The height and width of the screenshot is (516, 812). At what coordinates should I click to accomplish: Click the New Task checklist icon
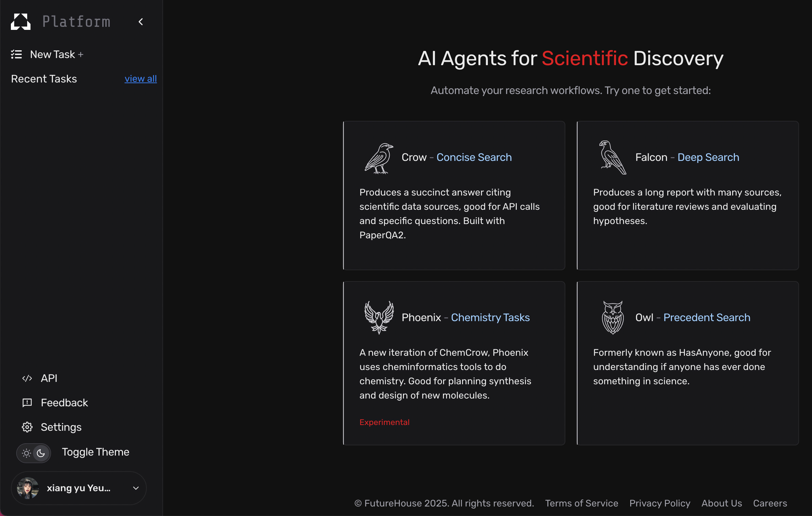(16, 54)
